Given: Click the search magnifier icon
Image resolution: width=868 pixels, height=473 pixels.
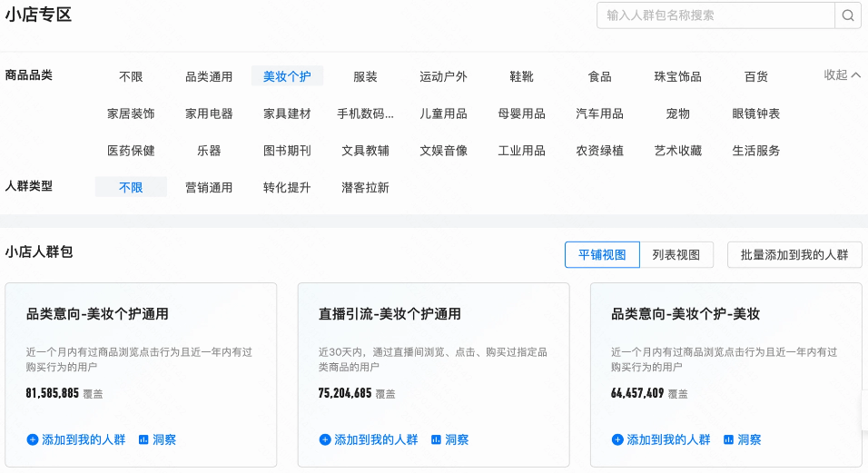Looking at the screenshot, I should pos(847,15).
